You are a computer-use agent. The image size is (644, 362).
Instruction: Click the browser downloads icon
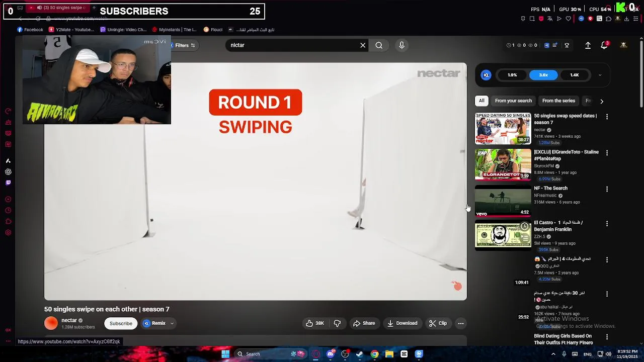click(626, 19)
